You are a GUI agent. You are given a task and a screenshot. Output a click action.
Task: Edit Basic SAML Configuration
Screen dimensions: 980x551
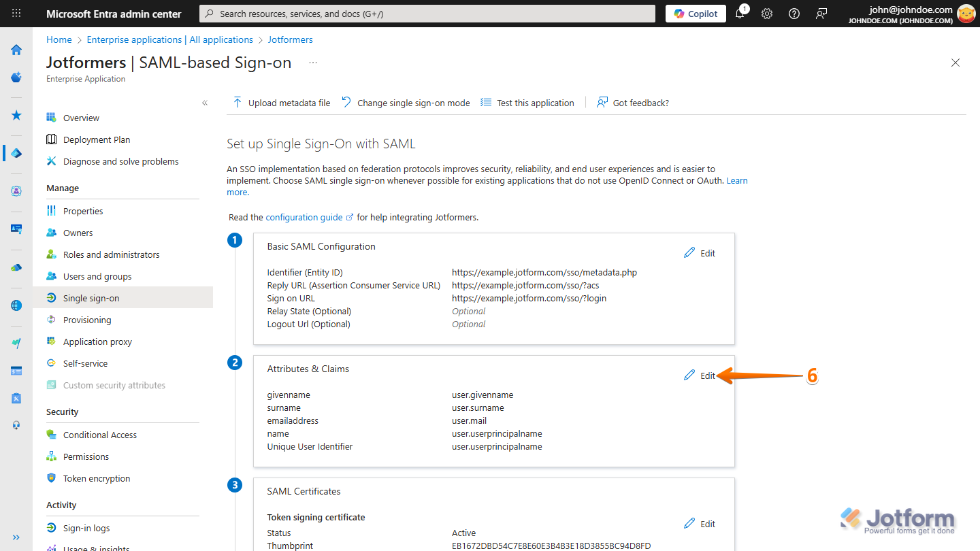[x=700, y=253]
